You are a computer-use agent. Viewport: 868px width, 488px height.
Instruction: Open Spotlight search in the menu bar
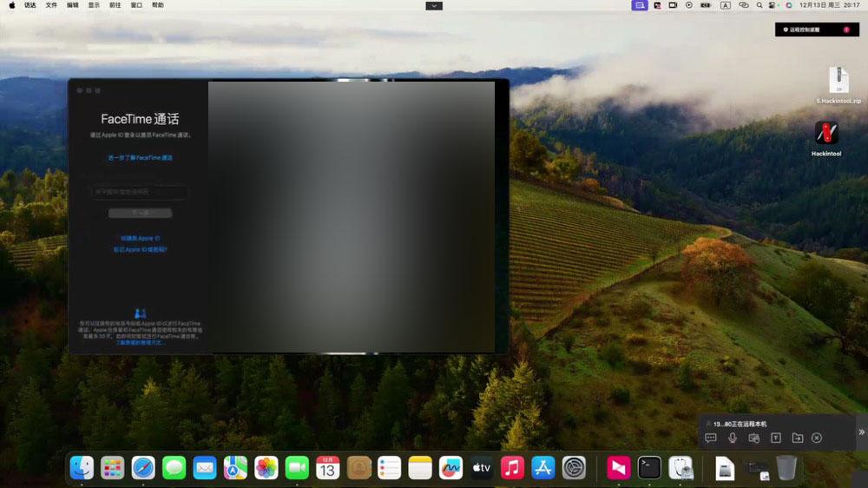coord(759,5)
